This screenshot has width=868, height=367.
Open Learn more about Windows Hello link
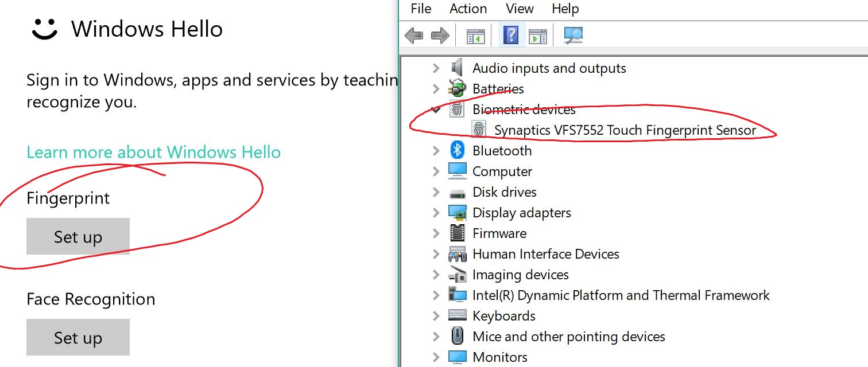(x=153, y=152)
